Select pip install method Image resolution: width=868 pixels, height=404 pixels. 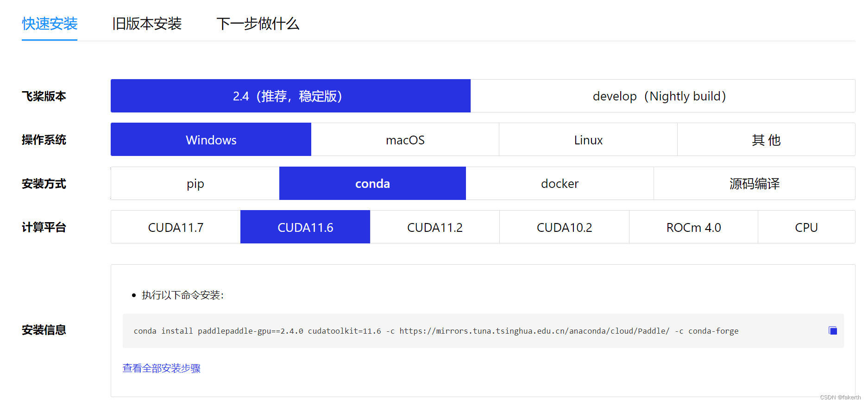coord(195,183)
